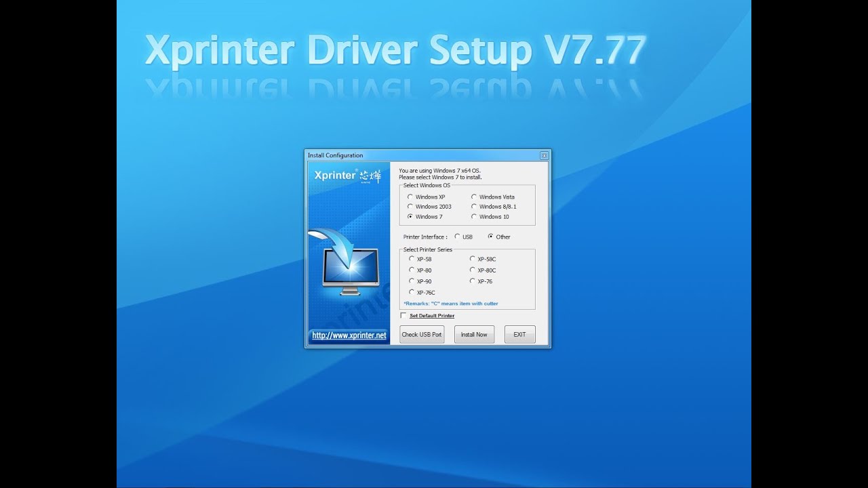
Task: Open the http://www.xprinter.net link
Action: point(349,335)
